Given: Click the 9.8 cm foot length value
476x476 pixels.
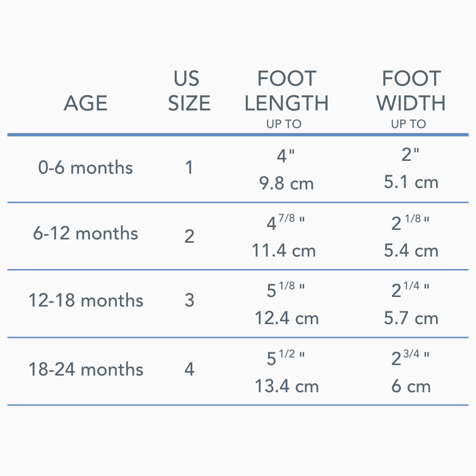Looking at the screenshot, I should pyautogui.click(x=287, y=183).
